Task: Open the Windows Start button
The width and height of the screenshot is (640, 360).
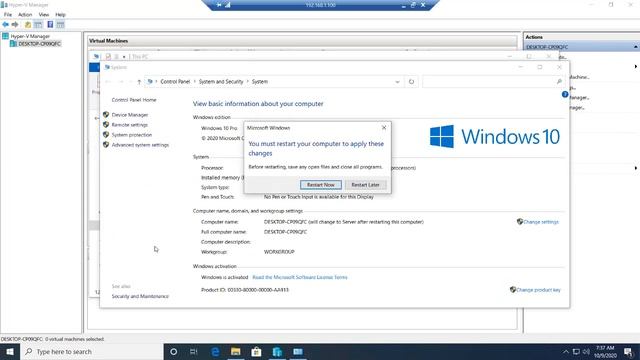Action: point(10,351)
